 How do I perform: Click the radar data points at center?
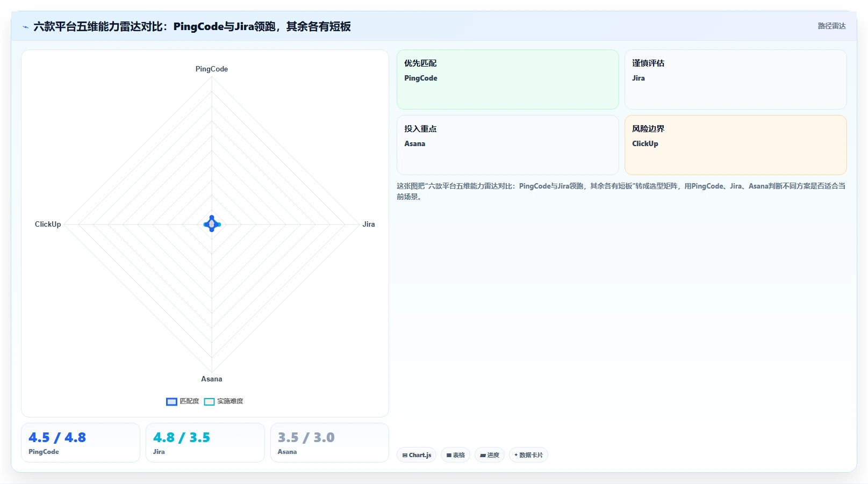pyautogui.click(x=212, y=224)
